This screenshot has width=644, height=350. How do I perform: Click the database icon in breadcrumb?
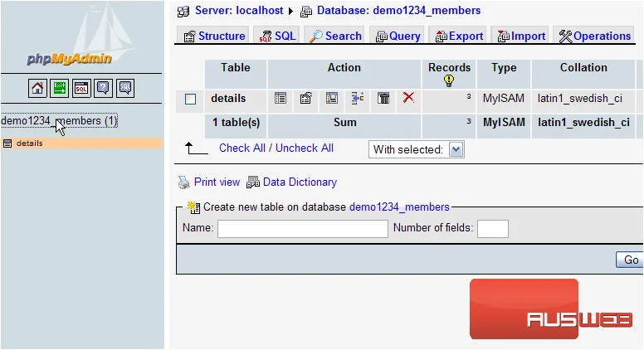point(306,11)
